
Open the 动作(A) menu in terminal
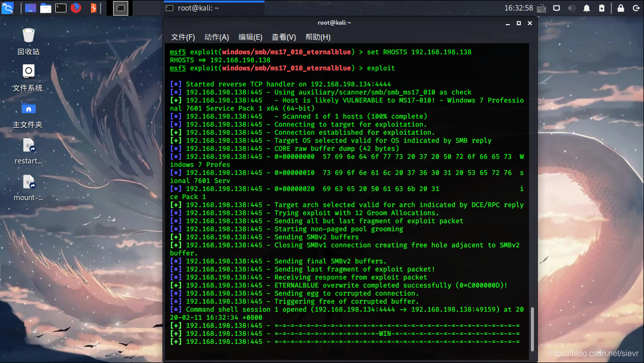[x=217, y=37]
